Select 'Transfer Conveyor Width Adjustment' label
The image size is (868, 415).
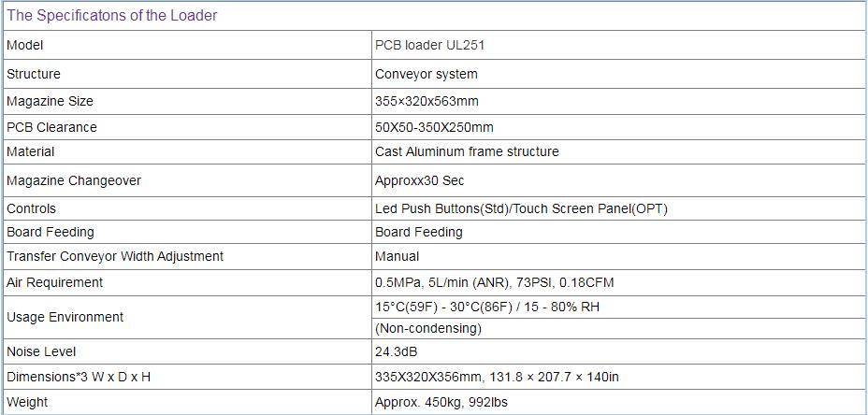(115, 256)
